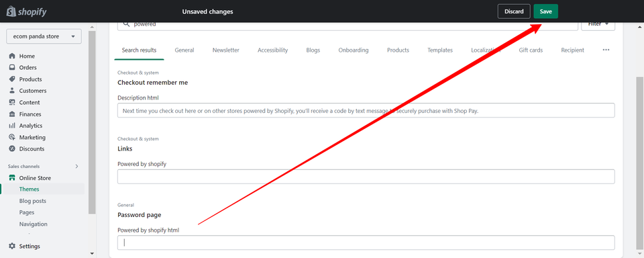This screenshot has height=258, width=644.
Task: Discard the unsaved changes
Action: point(514,11)
